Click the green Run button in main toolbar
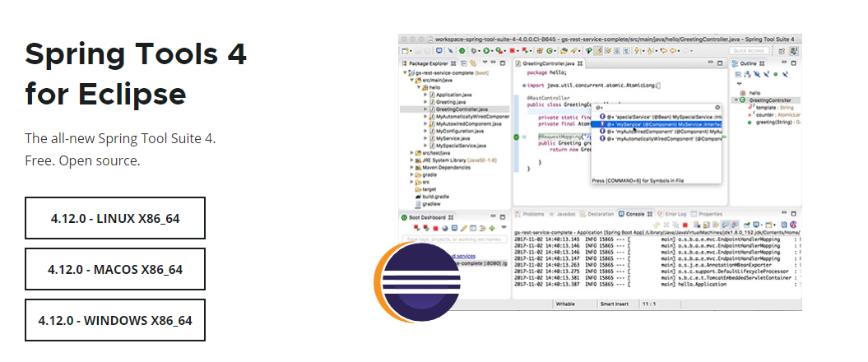868x362 pixels. (486, 50)
